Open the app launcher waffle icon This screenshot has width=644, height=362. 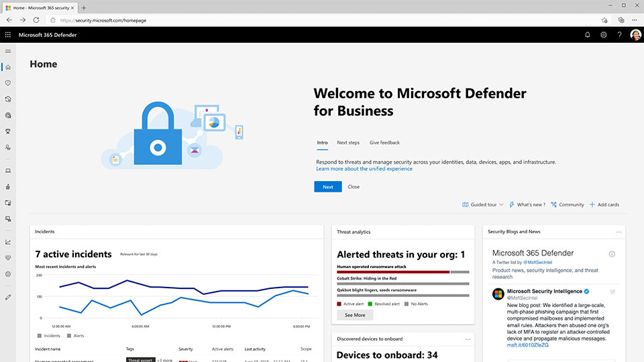click(x=8, y=35)
